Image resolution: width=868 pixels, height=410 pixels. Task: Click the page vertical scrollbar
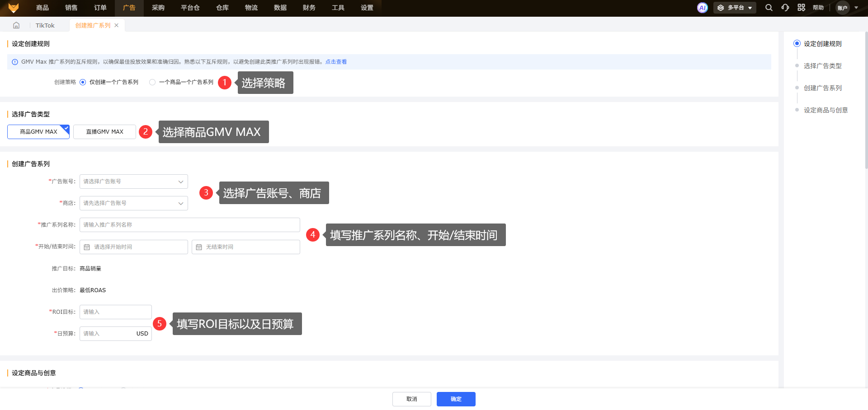[866, 100]
